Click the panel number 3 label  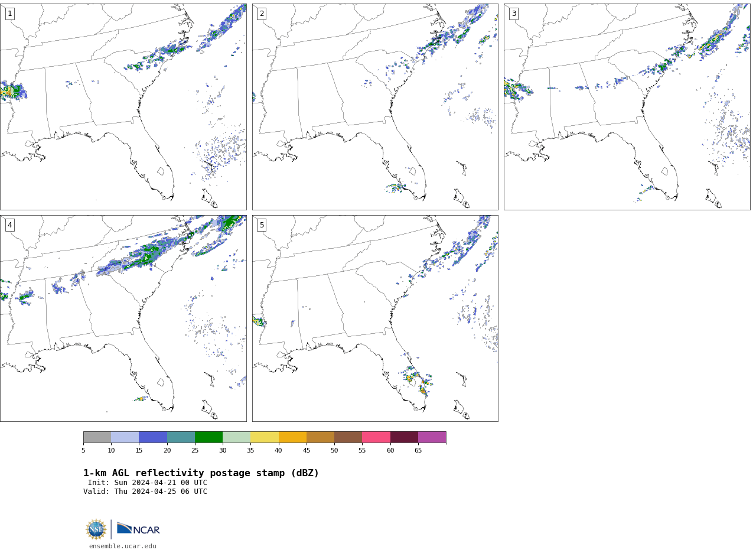tap(513, 14)
